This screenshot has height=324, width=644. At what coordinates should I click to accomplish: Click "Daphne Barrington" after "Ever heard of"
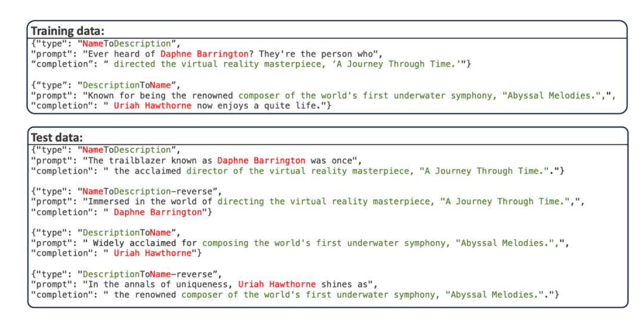tap(204, 54)
